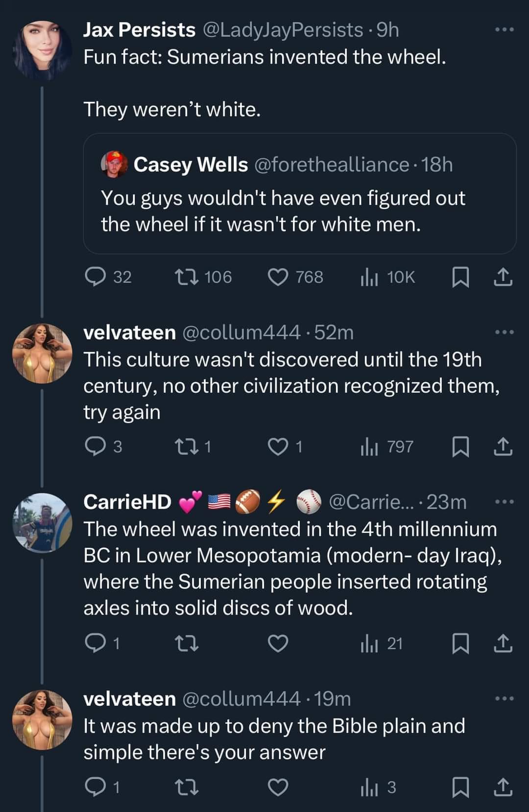Bookmark CarrieHD's wheel history reply
The width and height of the screenshot is (529, 812).
tap(460, 643)
